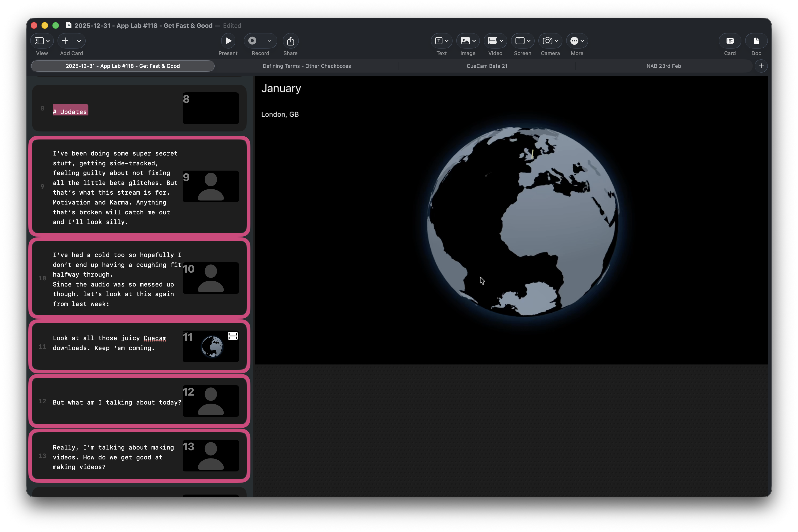
Task: Toggle the View sidebar icon
Action: (x=39, y=41)
